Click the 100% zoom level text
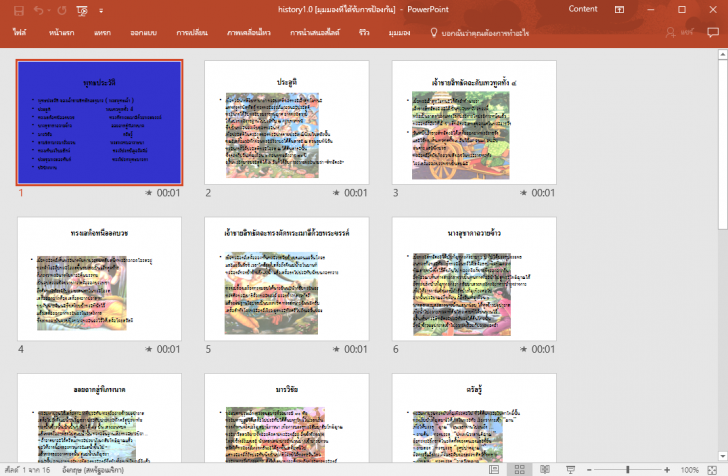The image size is (728, 476). [x=689, y=470]
